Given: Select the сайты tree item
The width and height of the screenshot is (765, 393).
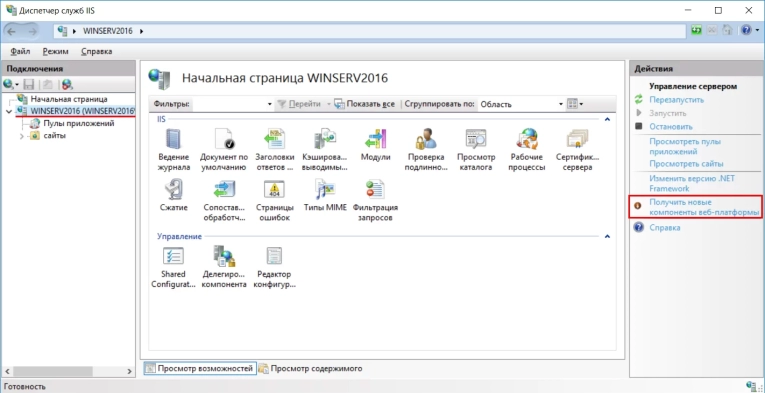Looking at the screenshot, I should click(54, 136).
